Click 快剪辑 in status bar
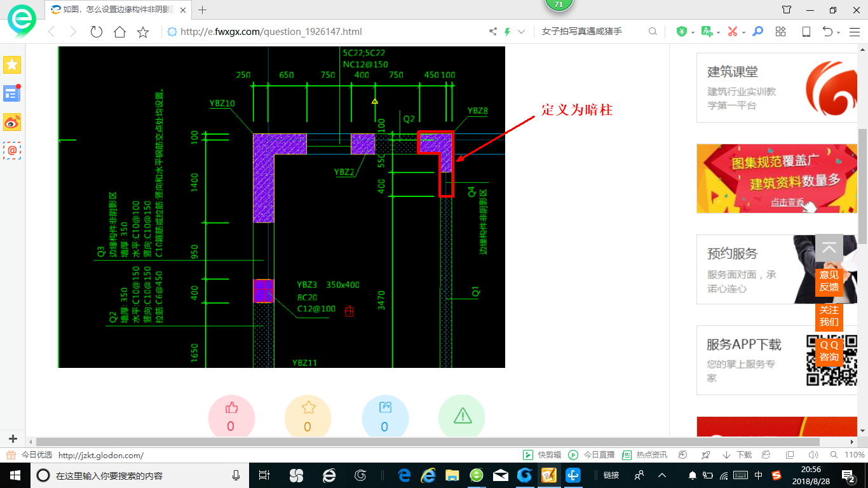This screenshot has height=488, width=868. point(542,455)
